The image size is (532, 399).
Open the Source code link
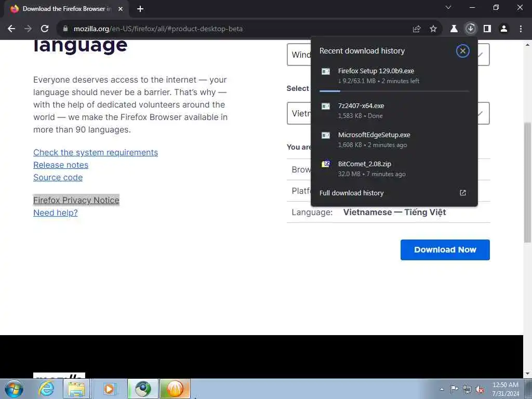(x=58, y=178)
